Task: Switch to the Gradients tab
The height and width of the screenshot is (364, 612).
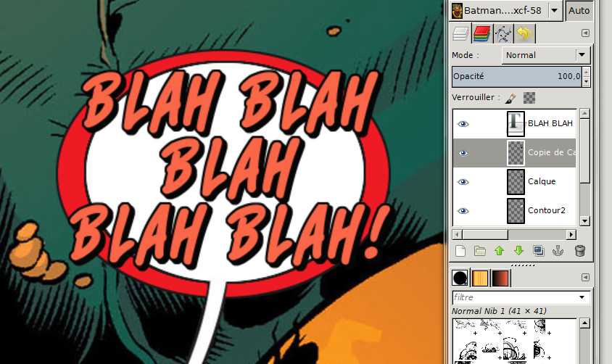Action: click(500, 278)
